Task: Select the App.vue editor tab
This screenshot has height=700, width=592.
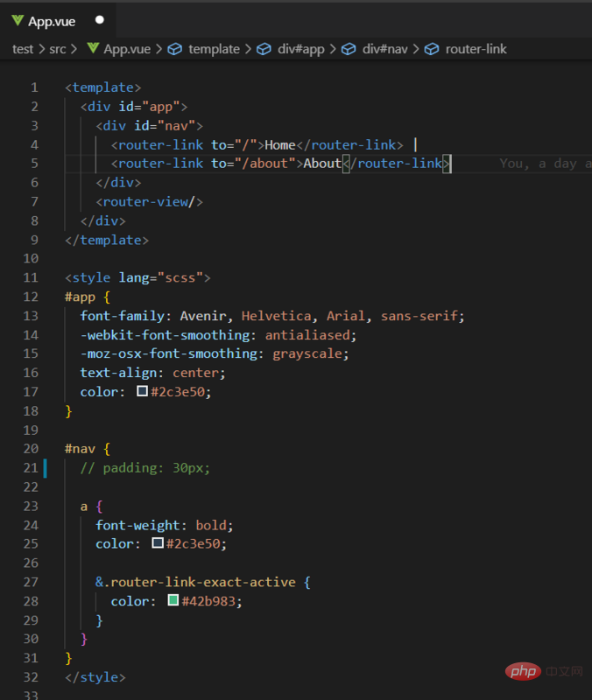Action: point(53,20)
